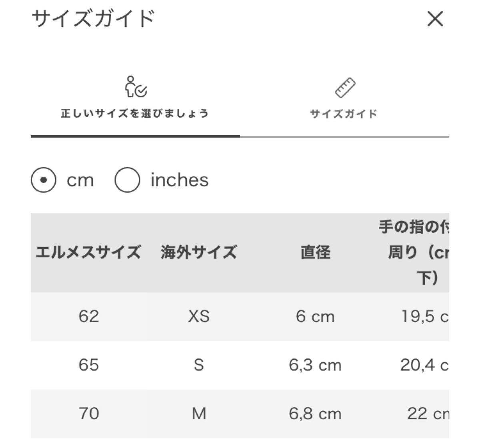This screenshot has width=480, height=448.
Task: Click the M overseas size cell
Action: [199, 413]
